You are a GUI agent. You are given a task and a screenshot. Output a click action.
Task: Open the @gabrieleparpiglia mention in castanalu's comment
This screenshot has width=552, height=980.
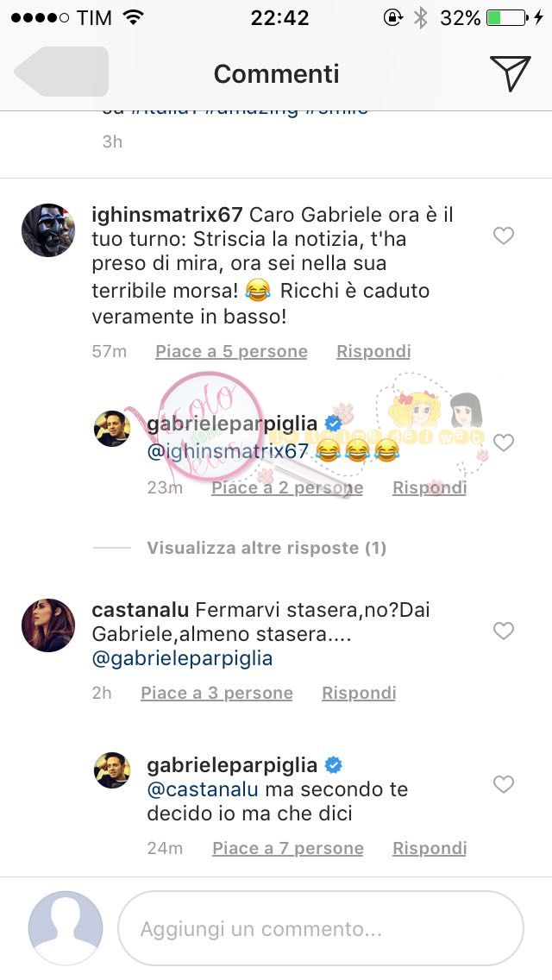(x=182, y=659)
